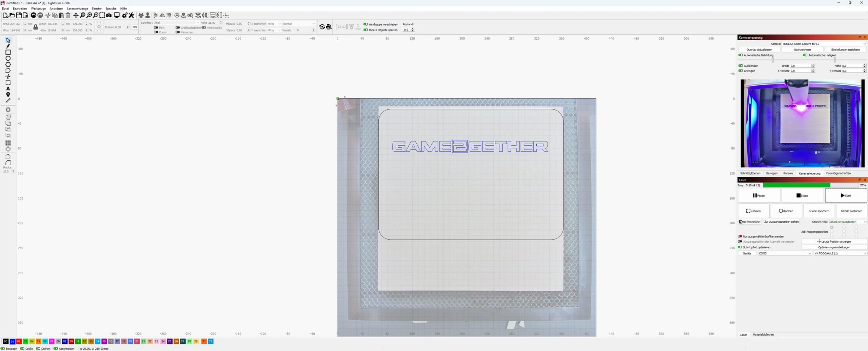This screenshot has width=868, height=351.
Task: Switch to the Schnitte/Ebenen tab
Action: click(750, 173)
